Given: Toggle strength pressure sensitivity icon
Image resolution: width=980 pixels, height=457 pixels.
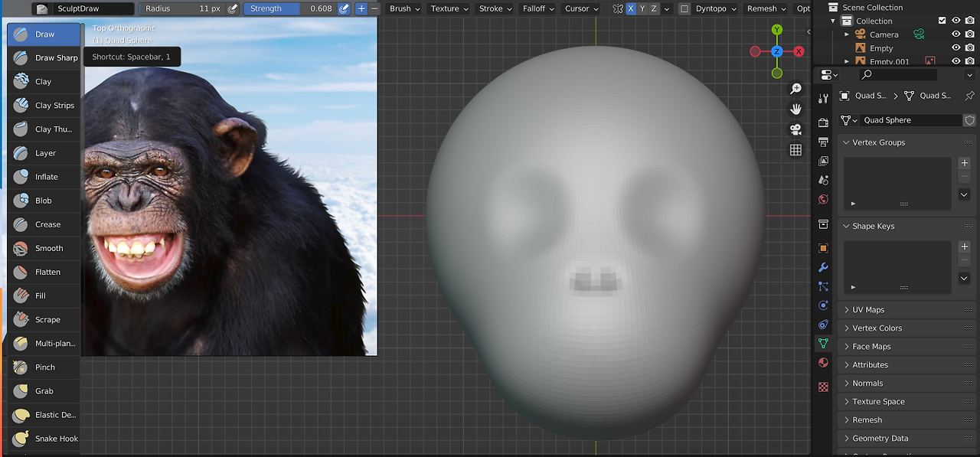Looking at the screenshot, I should click(344, 8).
